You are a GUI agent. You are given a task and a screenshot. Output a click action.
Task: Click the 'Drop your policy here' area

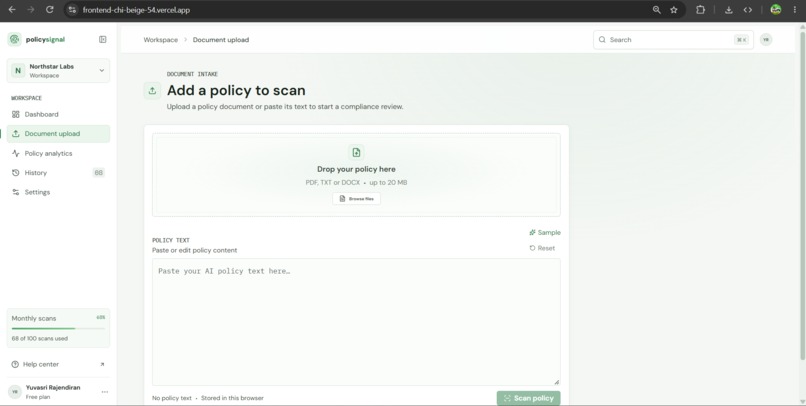pos(356,175)
